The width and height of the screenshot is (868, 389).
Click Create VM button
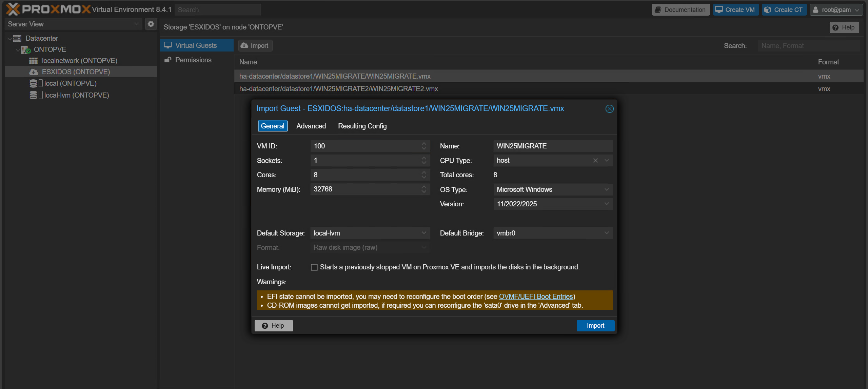click(x=735, y=10)
